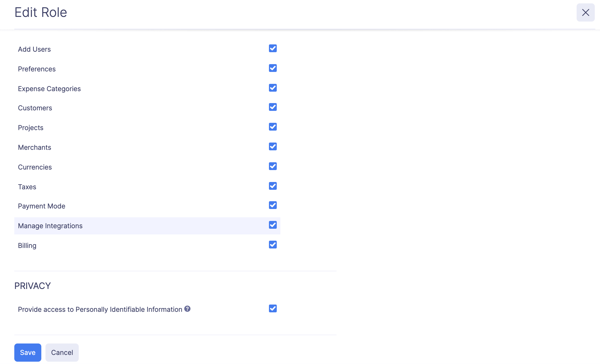Save the role changes

click(x=28, y=352)
